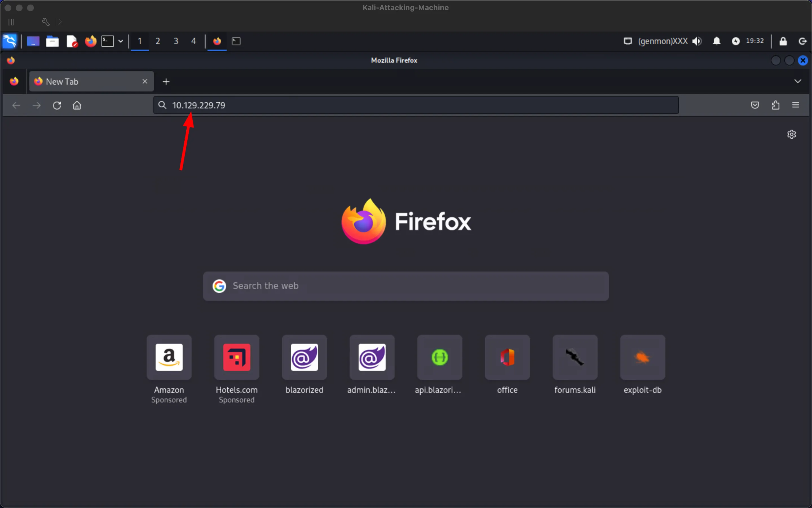The image size is (812, 508).
Task: Click the address bar containing 10.129.229.79
Action: tap(416, 105)
